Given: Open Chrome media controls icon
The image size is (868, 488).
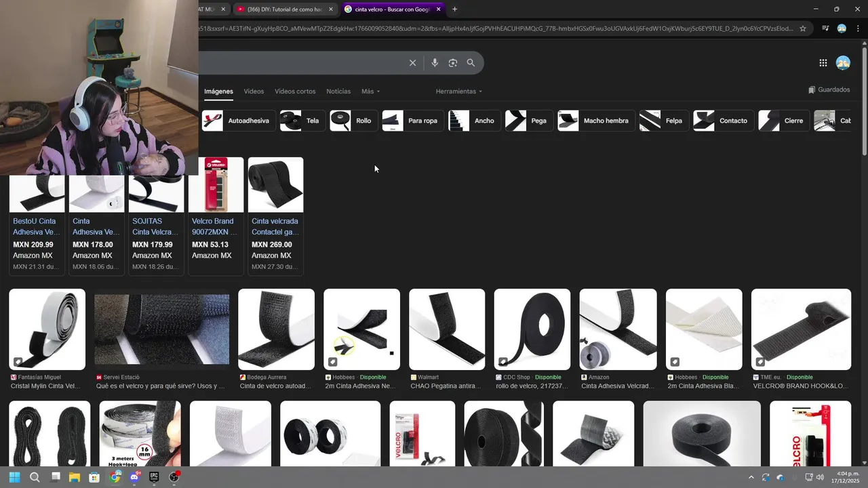Looking at the screenshot, I should click(825, 28).
